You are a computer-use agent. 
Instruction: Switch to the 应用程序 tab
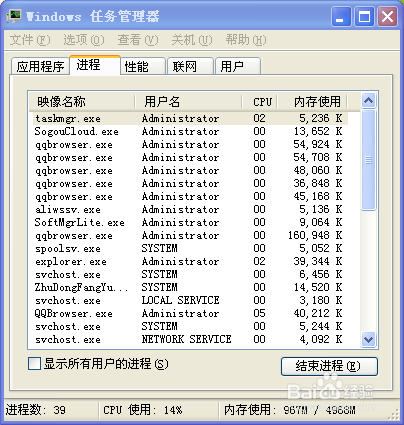pos(40,66)
